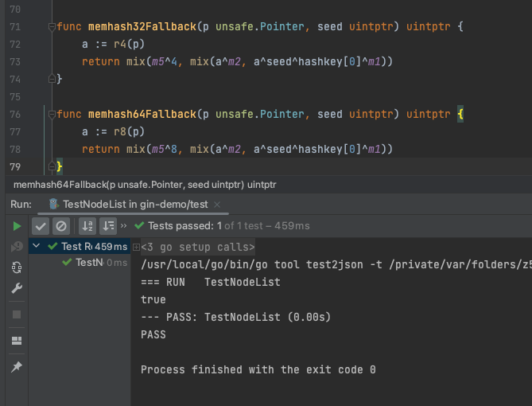Click the highlighted closing brace on line 79
The width and height of the screenshot is (532, 406).
pyautogui.click(x=60, y=166)
